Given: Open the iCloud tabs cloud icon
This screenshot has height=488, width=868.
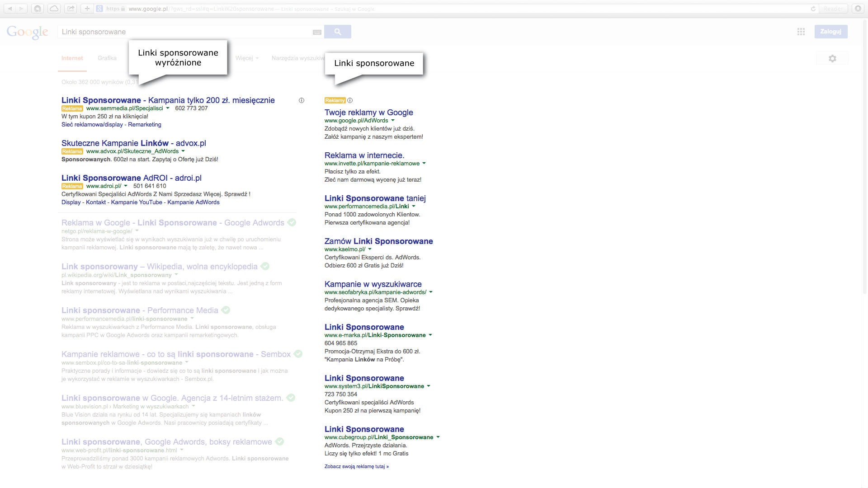Looking at the screenshot, I should (x=54, y=9).
